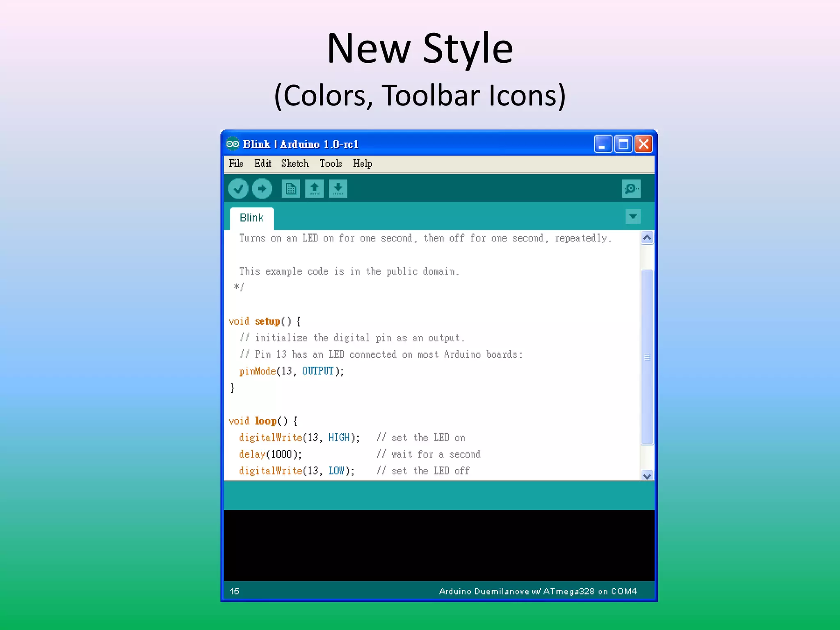
Task: Click the Arduino logo in the title bar
Action: tap(233, 144)
